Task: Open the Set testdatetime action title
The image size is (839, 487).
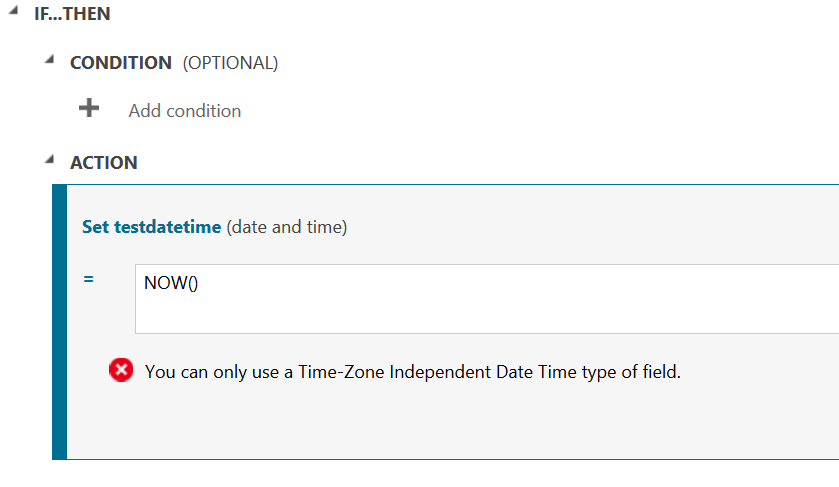Action: pyautogui.click(x=150, y=227)
